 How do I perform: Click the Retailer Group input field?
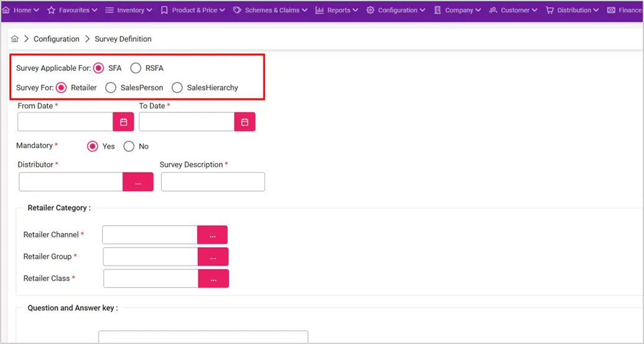tap(151, 257)
